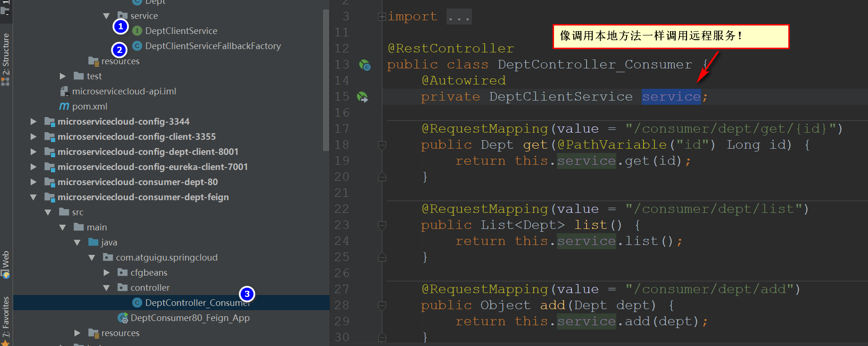Image resolution: width=868 pixels, height=346 pixels.
Task: Click microservicecloud-consumer-dept-80 folder icon
Action: coord(50,182)
